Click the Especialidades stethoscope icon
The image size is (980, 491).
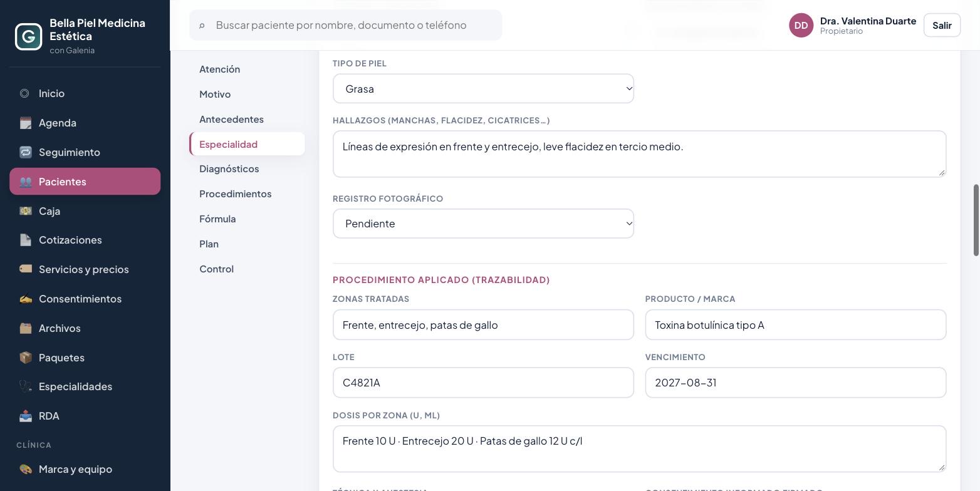coord(25,386)
